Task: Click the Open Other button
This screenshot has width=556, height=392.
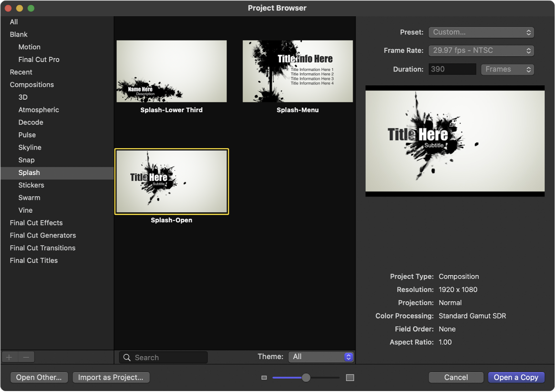Action: (x=39, y=377)
